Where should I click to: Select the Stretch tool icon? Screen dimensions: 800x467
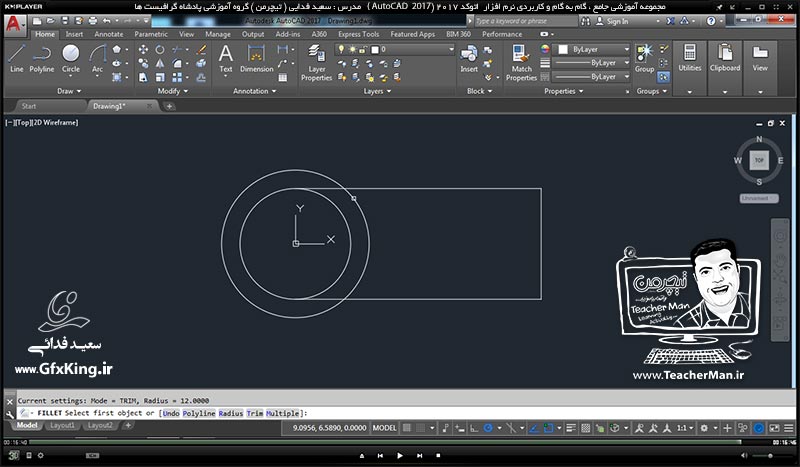coord(143,77)
